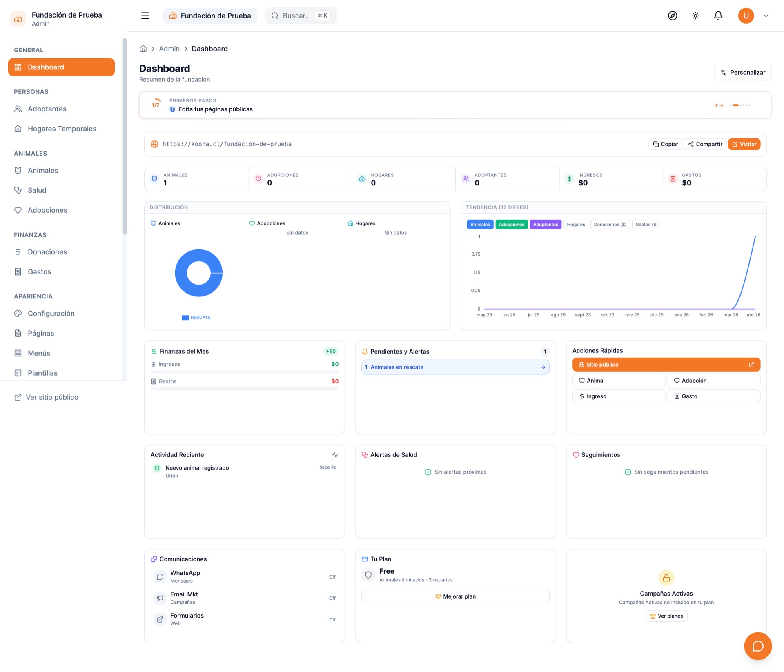The height and width of the screenshot is (672, 784).
Task: Open external link icon on Sitio público
Action: click(x=751, y=365)
